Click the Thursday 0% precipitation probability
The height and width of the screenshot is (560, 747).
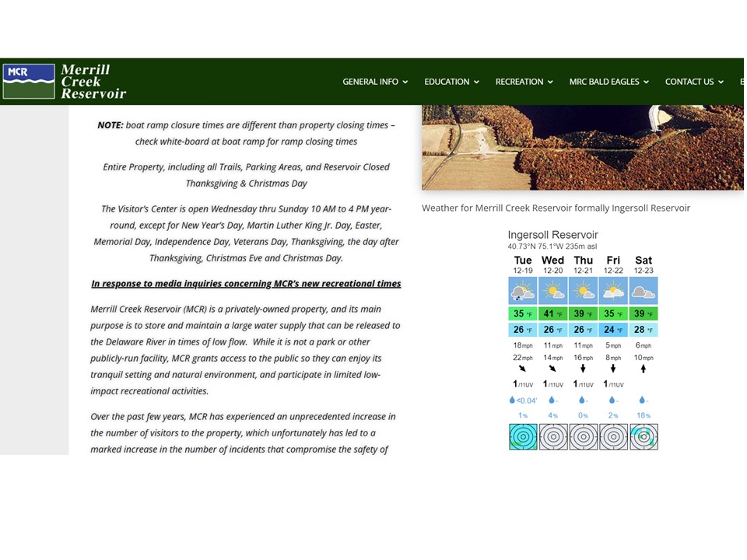point(583,415)
